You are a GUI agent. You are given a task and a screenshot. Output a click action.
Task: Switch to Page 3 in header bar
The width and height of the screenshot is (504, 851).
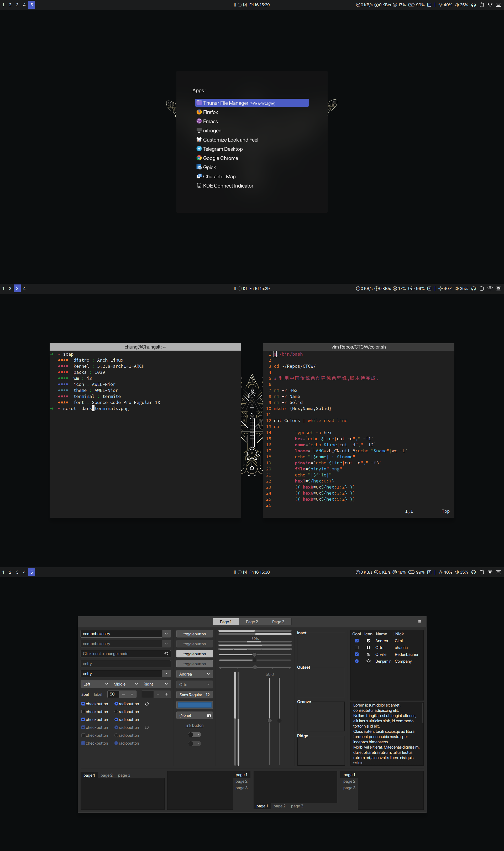coord(278,622)
